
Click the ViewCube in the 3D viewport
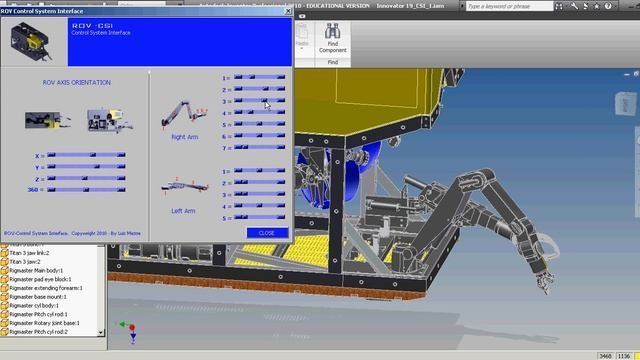pos(625,103)
